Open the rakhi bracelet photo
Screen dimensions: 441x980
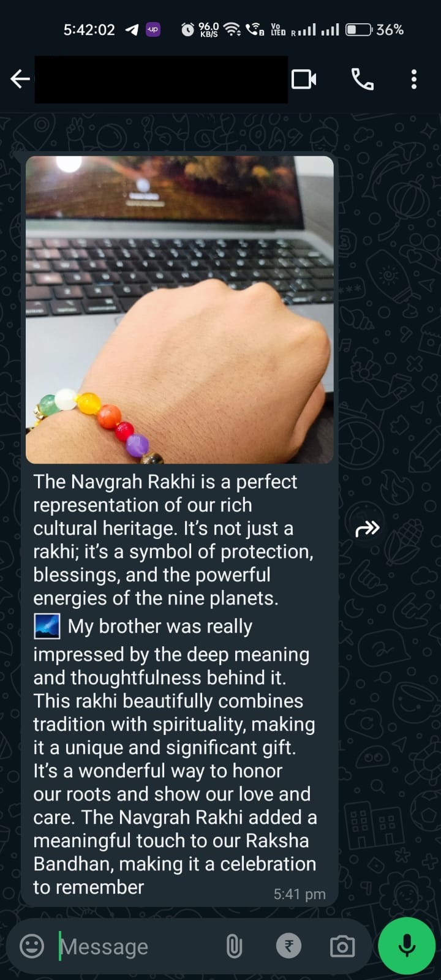point(179,309)
